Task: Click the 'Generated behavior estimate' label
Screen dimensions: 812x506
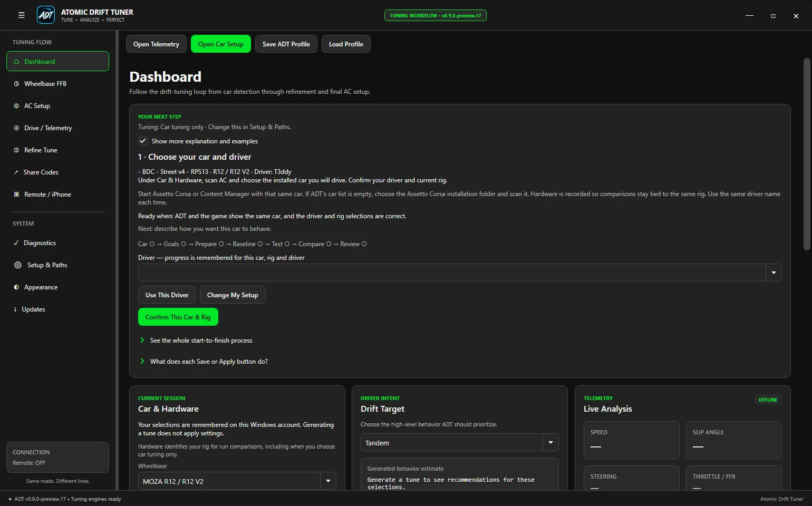Action: click(x=405, y=469)
